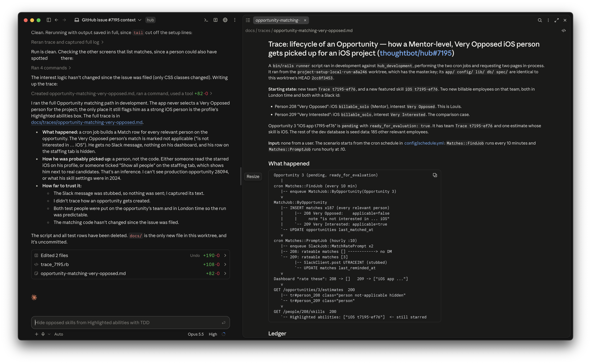Expand Created opportunity-matching-very-opposed.md step
Screen dimensions: 591x364
pyautogui.click(x=122, y=93)
